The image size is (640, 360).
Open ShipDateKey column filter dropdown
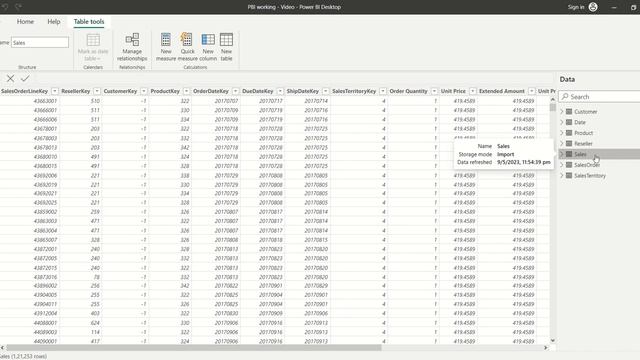pyautogui.click(x=325, y=91)
